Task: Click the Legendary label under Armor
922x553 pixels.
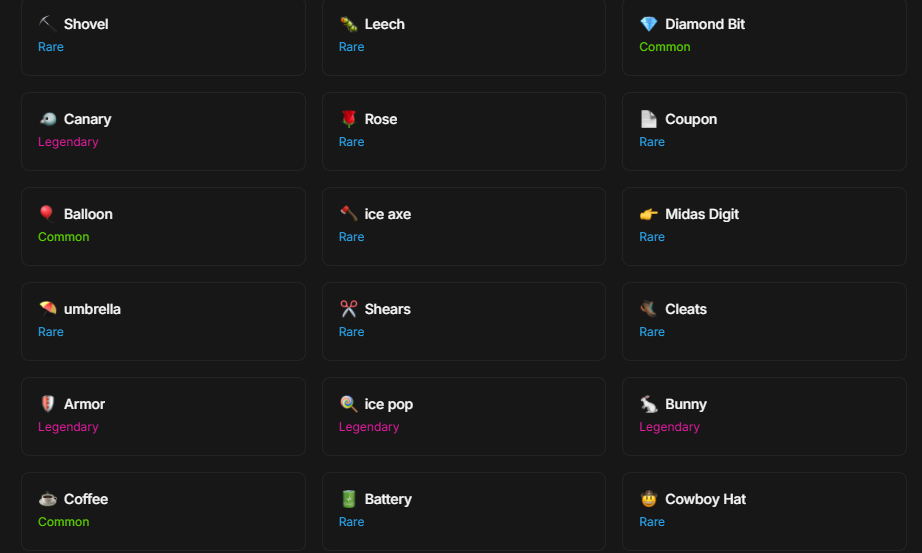Action: (x=68, y=427)
